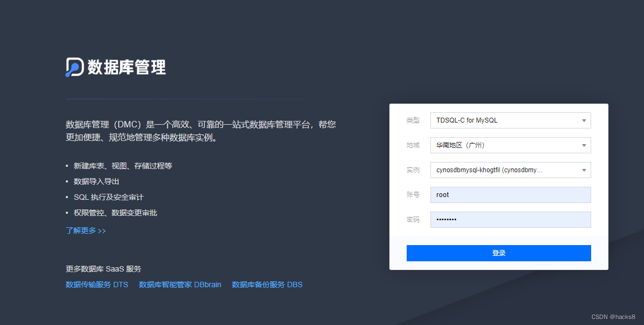This screenshot has height=325, width=644.
Task: Focus the 密码 password field
Action: [511, 219]
